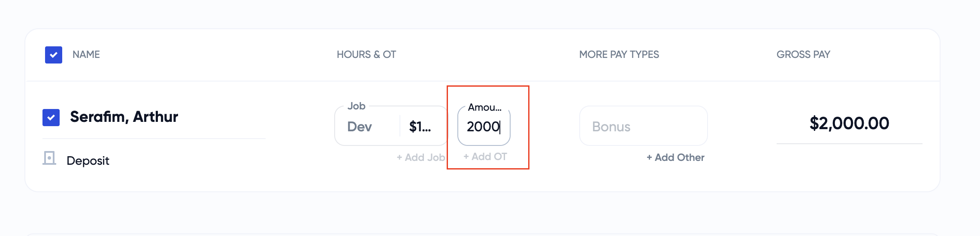Click the + Add OT link
This screenshot has width=980, height=236.
coord(485,157)
